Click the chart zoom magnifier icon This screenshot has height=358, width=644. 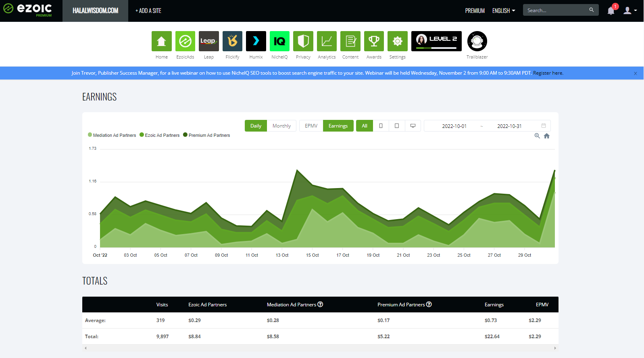pyautogui.click(x=537, y=136)
